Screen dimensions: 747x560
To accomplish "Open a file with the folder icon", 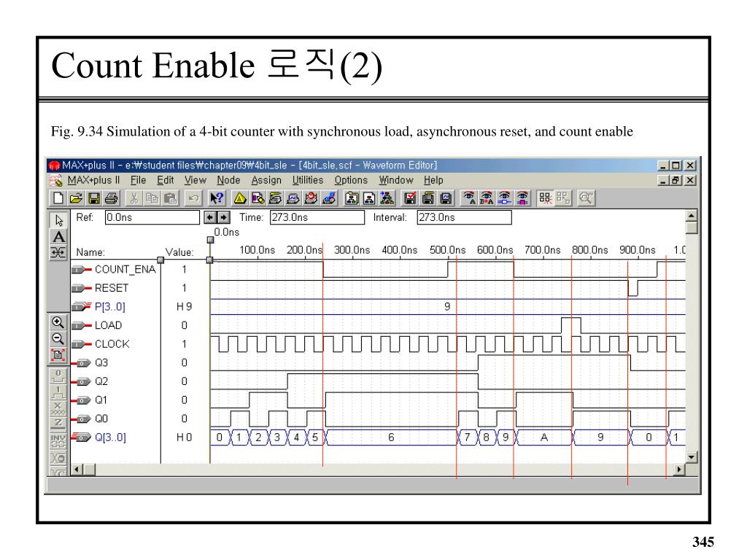I will pyautogui.click(x=76, y=198).
